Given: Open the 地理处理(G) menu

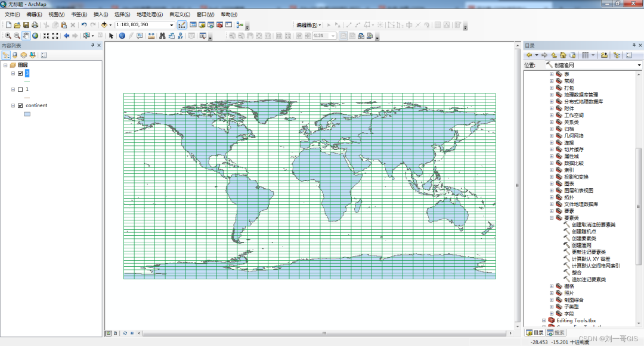Looking at the screenshot, I should (x=150, y=14).
